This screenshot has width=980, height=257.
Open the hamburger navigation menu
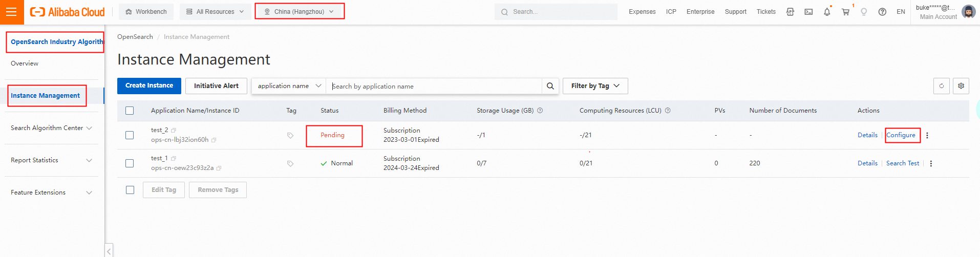11,12
